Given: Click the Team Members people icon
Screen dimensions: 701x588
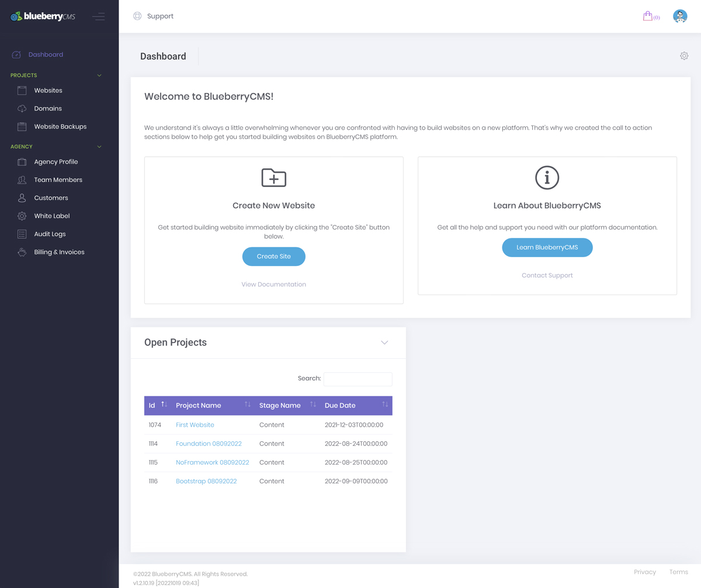Looking at the screenshot, I should pyautogui.click(x=22, y=180).
